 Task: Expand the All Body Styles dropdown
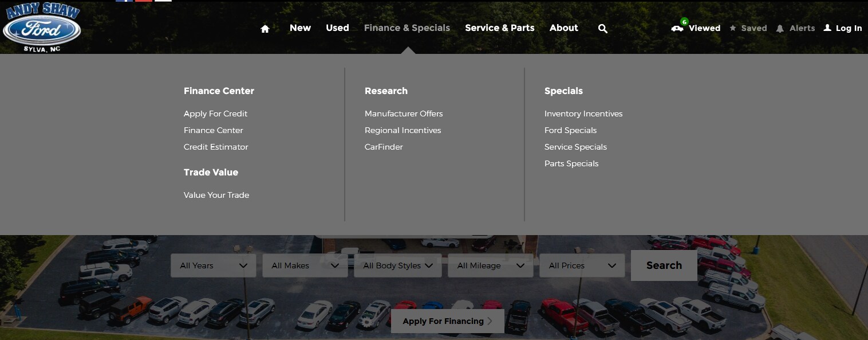click(398, 265)
